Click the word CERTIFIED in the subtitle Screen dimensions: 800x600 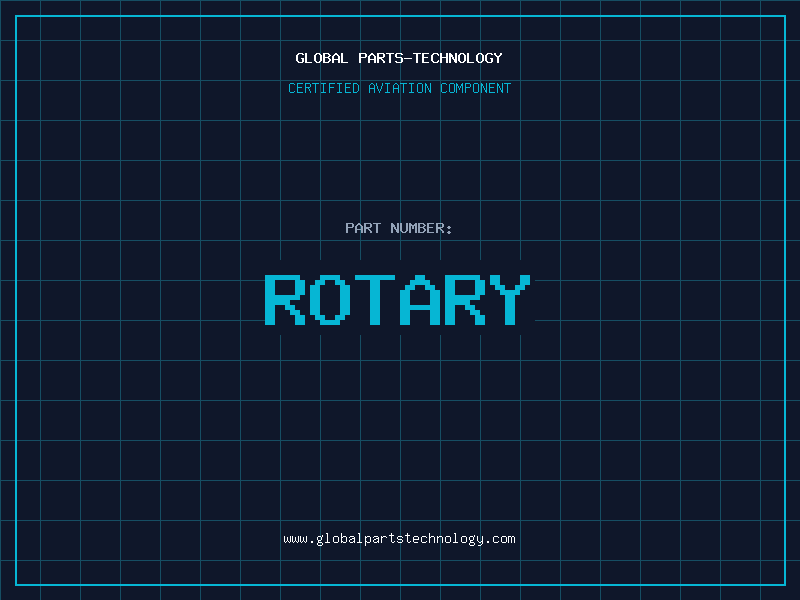324,88
